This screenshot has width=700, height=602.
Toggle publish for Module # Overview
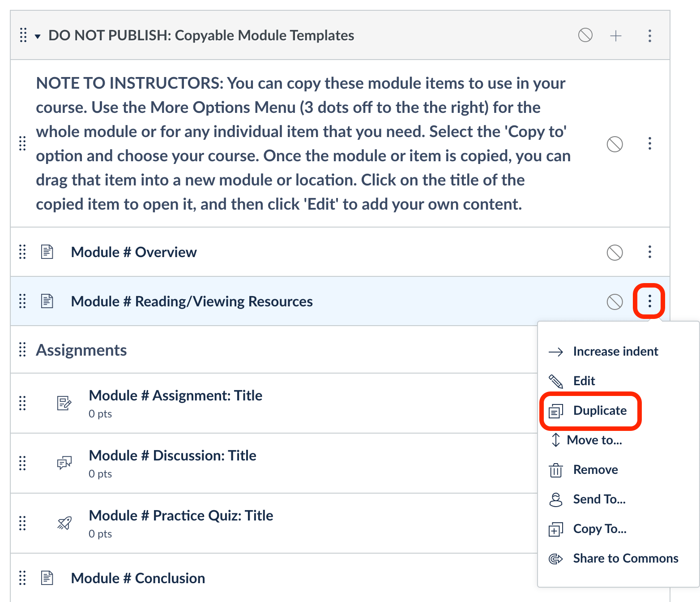pyautogui.click(x=615, y=252)
